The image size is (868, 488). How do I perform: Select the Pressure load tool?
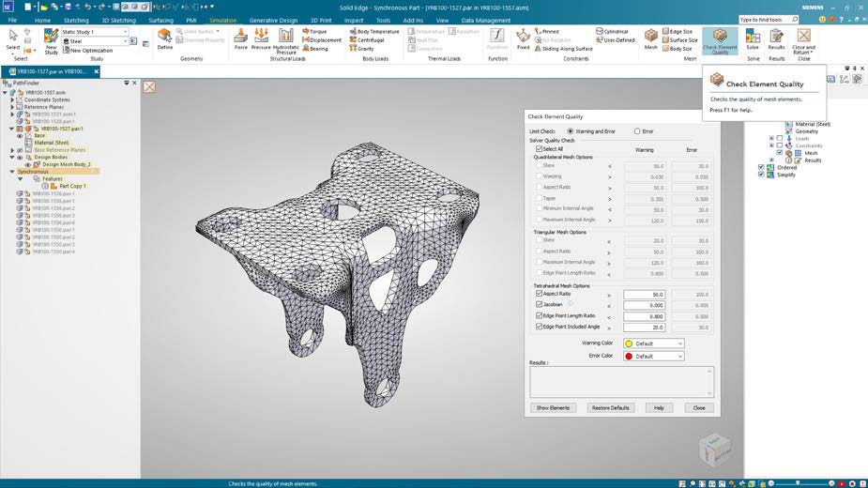(x=261, y=39)
